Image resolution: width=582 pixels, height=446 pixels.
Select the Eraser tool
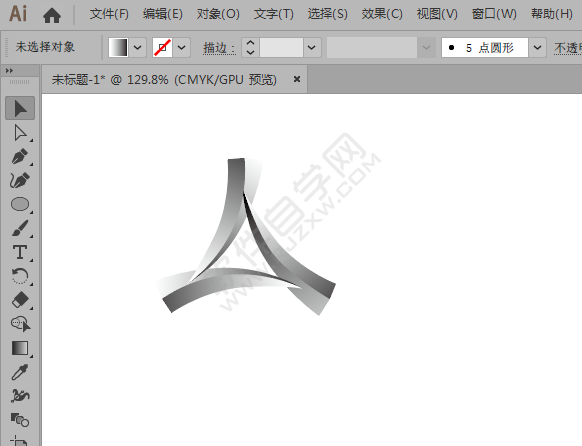[x=20, y=300]
